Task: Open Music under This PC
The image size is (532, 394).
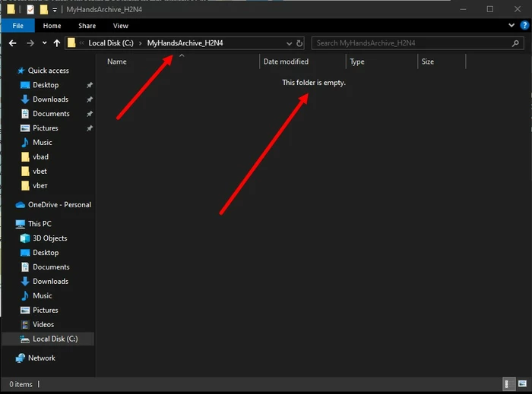Action: coord(42,296)
